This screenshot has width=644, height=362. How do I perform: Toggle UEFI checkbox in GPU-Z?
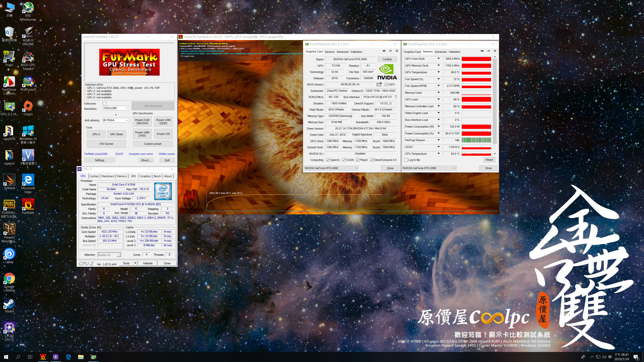click(x=386, y=84)
